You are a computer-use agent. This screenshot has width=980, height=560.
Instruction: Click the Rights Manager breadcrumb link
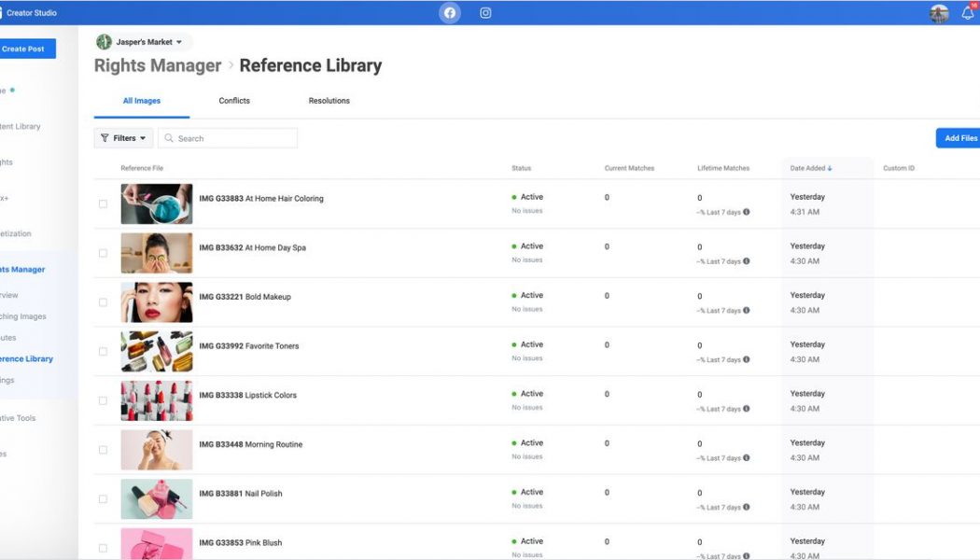158,65
